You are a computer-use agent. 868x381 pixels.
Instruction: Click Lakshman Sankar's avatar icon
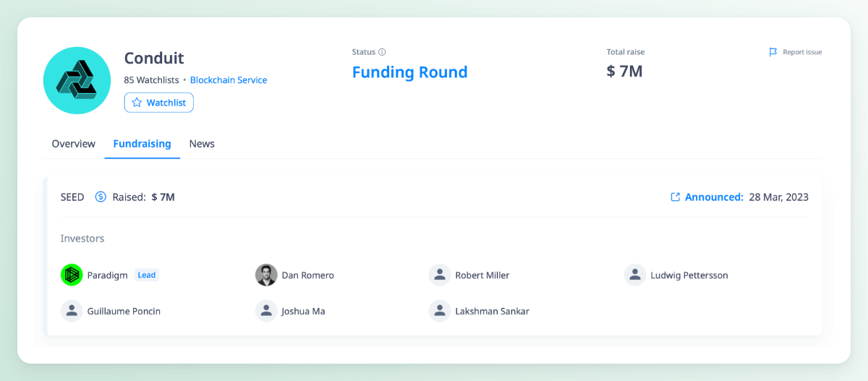coord(440,311)
